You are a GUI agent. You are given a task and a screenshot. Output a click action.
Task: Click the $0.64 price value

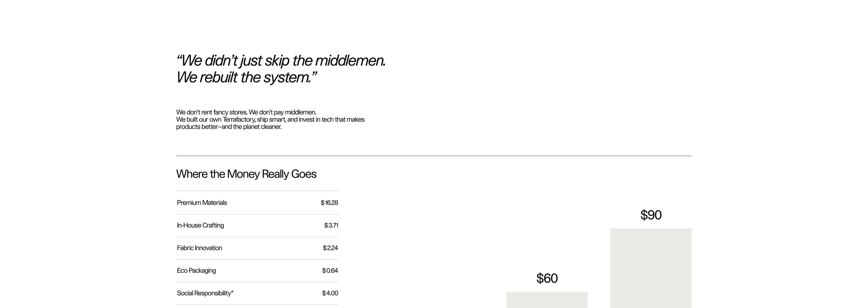[x=330, y=271]
